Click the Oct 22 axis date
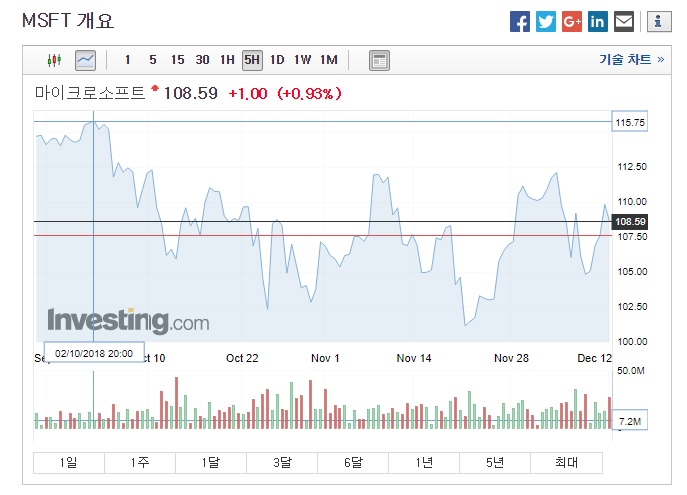This screenshot has width=687, height=495. coord(242,358)
